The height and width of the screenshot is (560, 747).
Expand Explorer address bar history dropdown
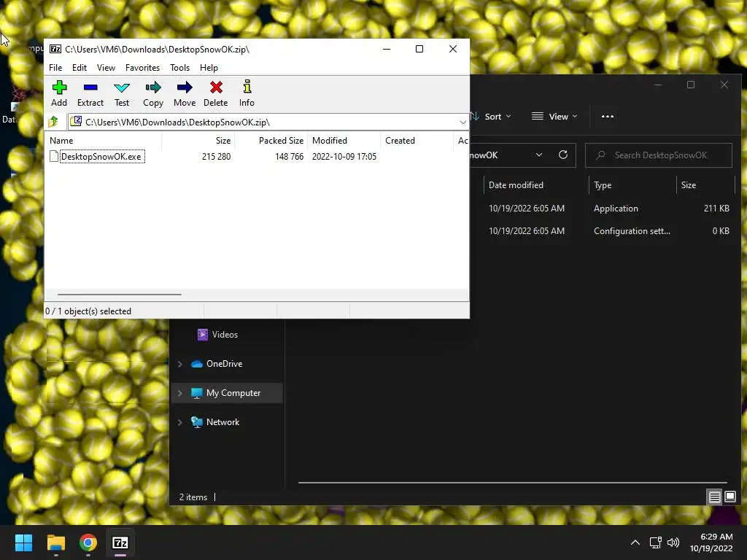[x=539, y=155]
